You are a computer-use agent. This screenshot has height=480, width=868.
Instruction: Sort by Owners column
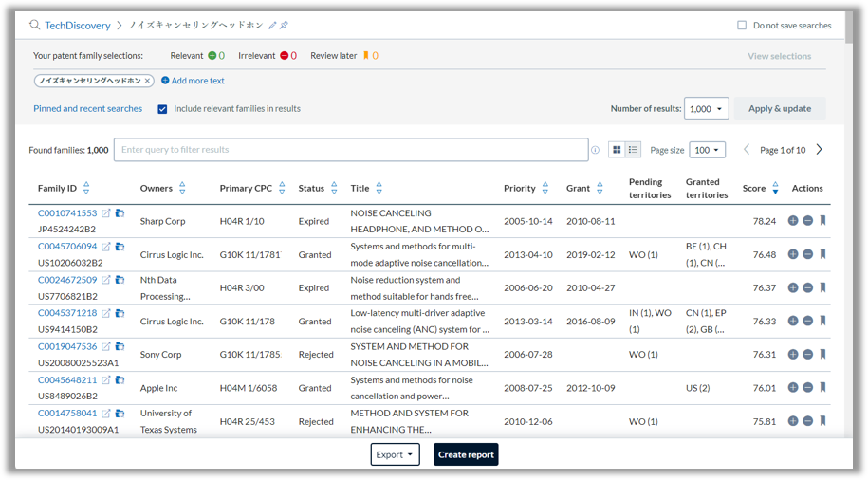tap(182, 188)
